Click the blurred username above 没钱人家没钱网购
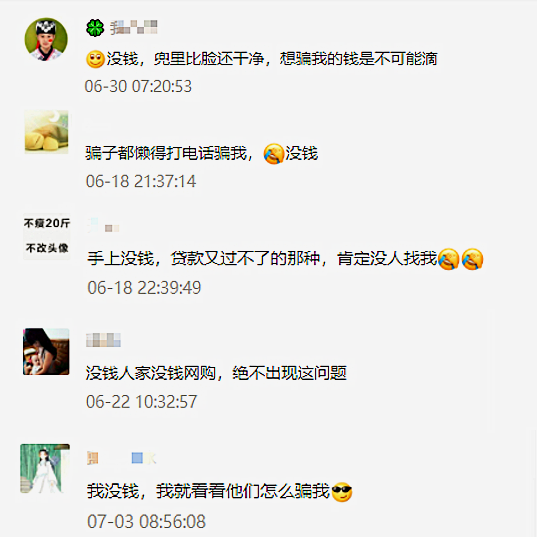Viewport: 537px width, 537px height. [103, 340]
